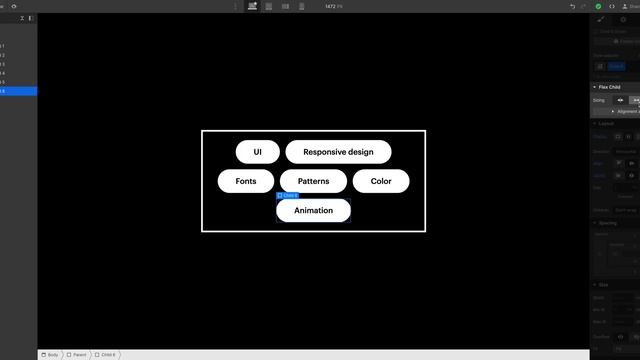Collapse the Spacing section
The image size is (640, 360).
coord(595,223)
